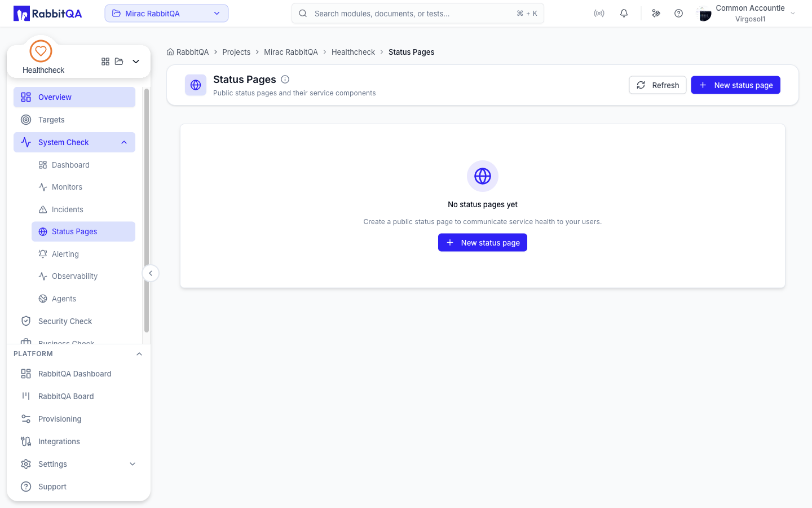Click the wand tool icon in header

point(656,14)
